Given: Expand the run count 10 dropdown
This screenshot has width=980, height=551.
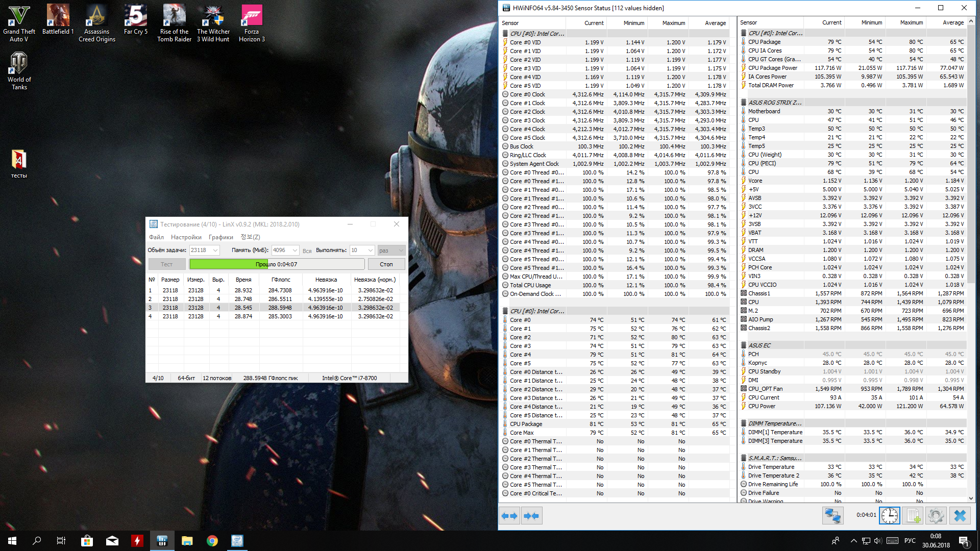Looking at the screenshot, I should [371, 250].
